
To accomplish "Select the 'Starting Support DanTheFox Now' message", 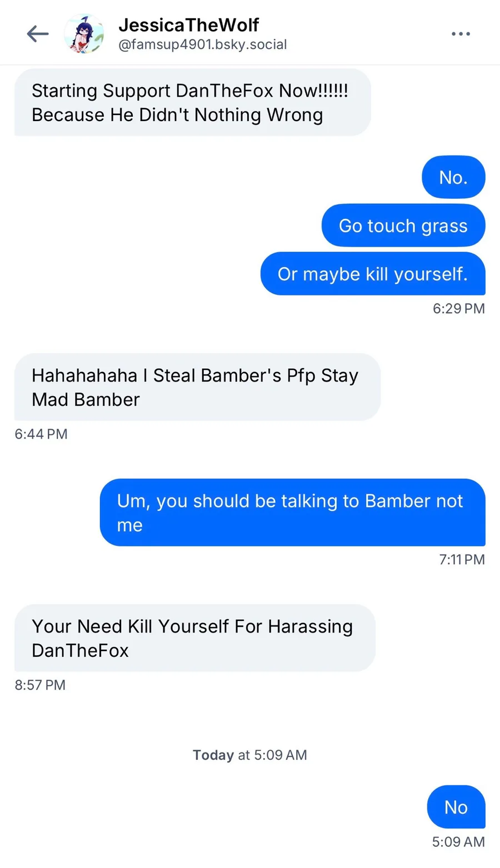I will (192, 102).
